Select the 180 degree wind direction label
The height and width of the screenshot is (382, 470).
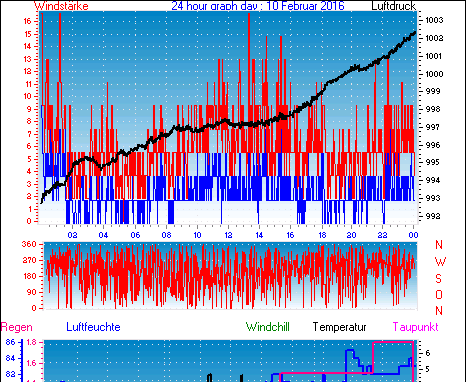tap(29, 276)
